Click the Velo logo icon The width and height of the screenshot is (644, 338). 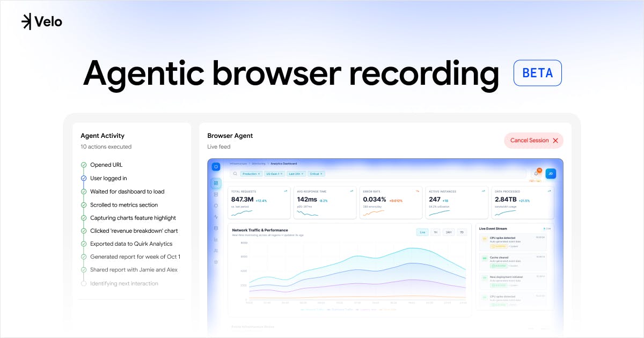point(26,21)
